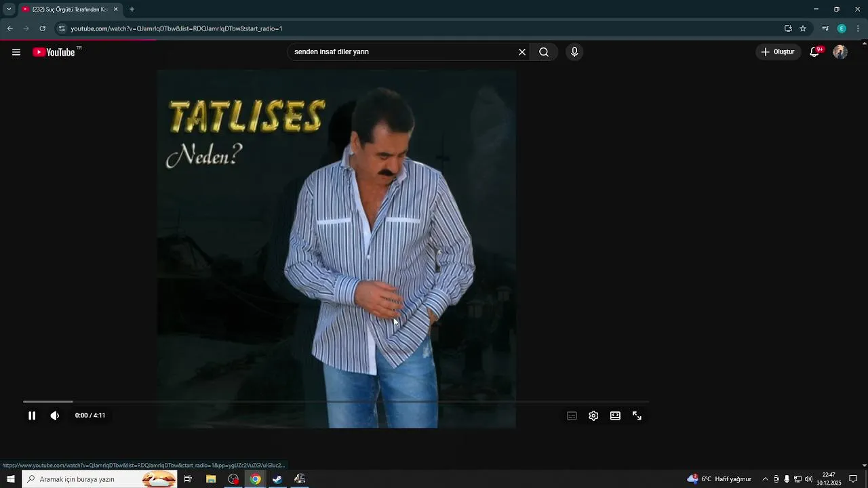Viewport: 868px width, 488px height.
Task: Clear the search box with the X
Action: coord(522,52)
